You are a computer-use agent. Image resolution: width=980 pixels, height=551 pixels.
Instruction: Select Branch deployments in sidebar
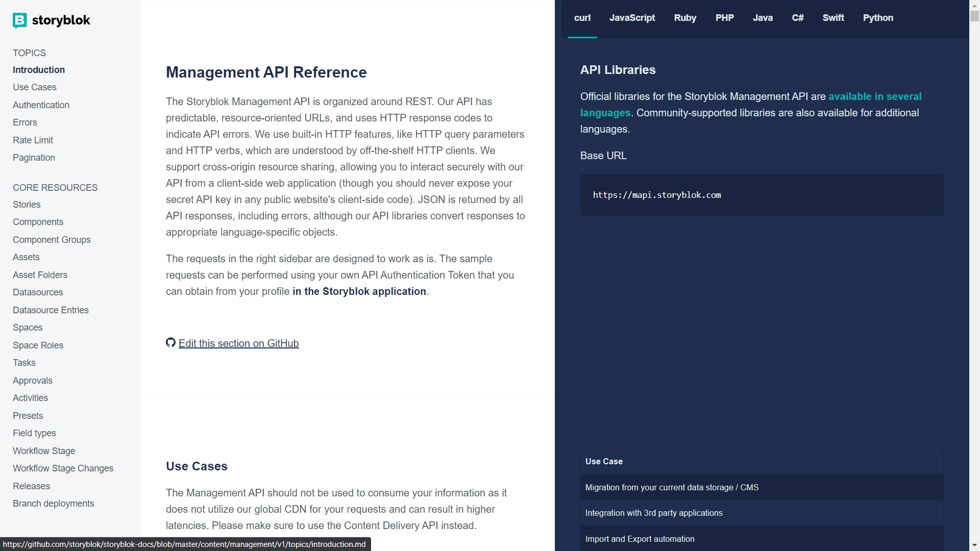(x=53, y=504)
